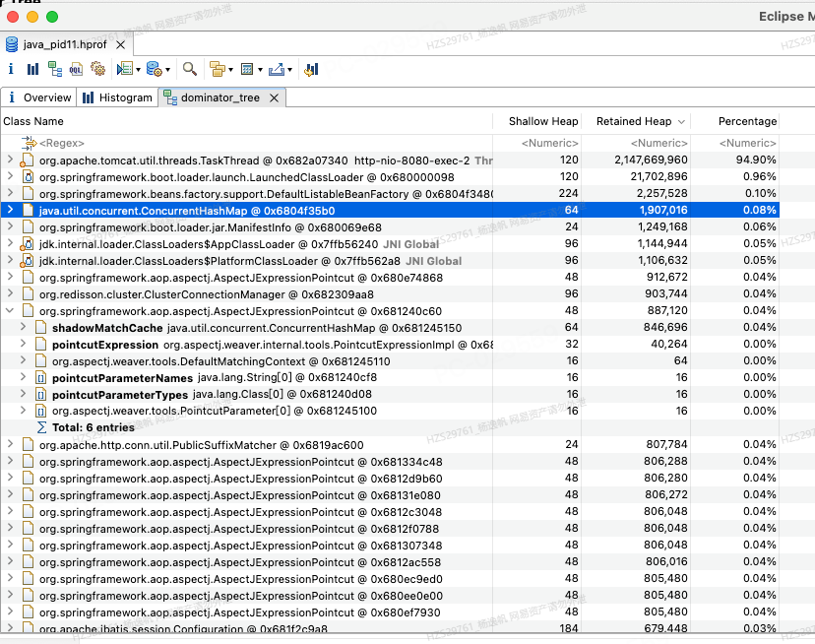Click the AppClassLoader row icon
Screen dimensions: 815x644
(x=28, y=244)
